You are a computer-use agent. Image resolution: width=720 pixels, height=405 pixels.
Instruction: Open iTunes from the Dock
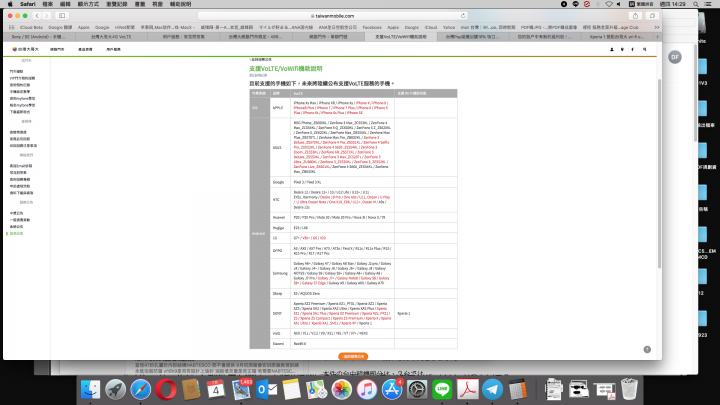pyautogui.click(x=366, y=390)
